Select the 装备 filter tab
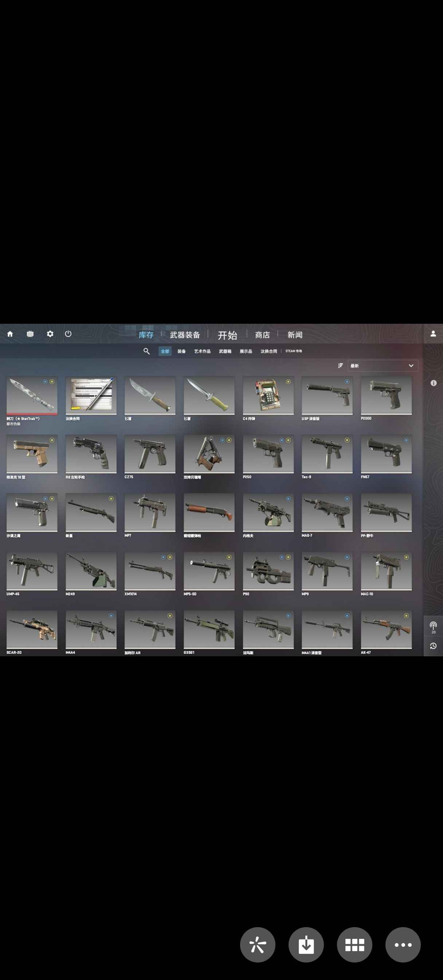Image resolution: width=443 pixels, height=980 pixels. pyautogui.click(x=182, y=351)
